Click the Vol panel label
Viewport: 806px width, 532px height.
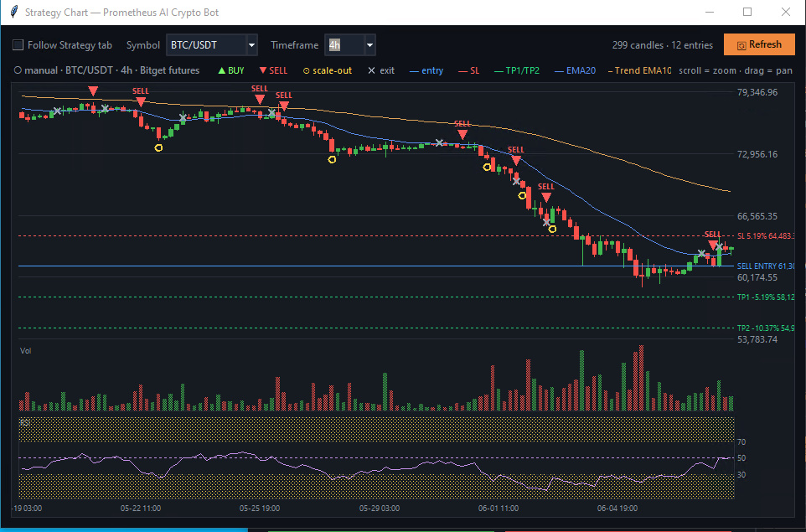[26, 350]
